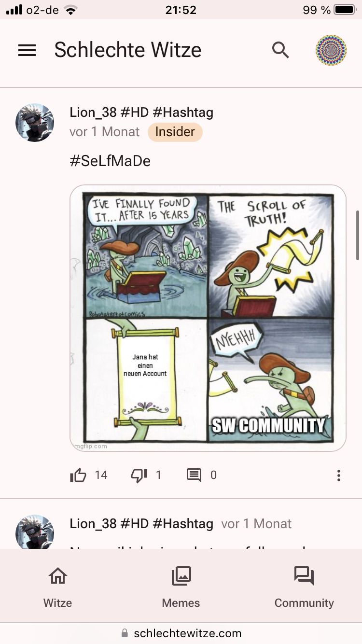Open username Lion_38 #HD #Hashtag on first post

tap(141, 112)
